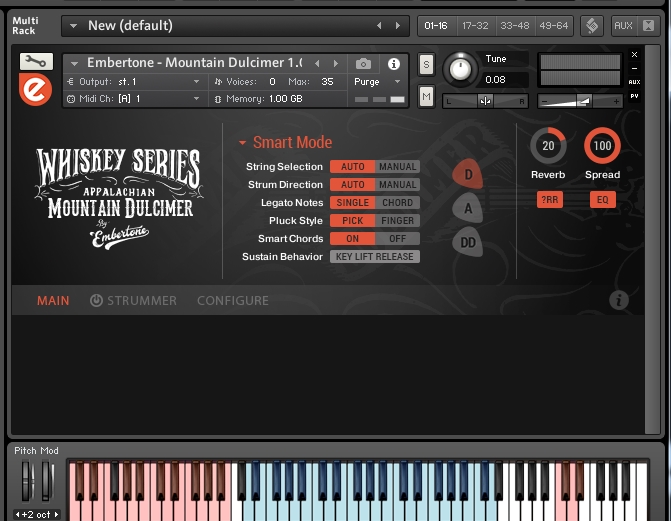The image size is (671, 521).
Task: Switch Pluck Style to FINGER
Action: pyautogui.click(x=397, y=221)
